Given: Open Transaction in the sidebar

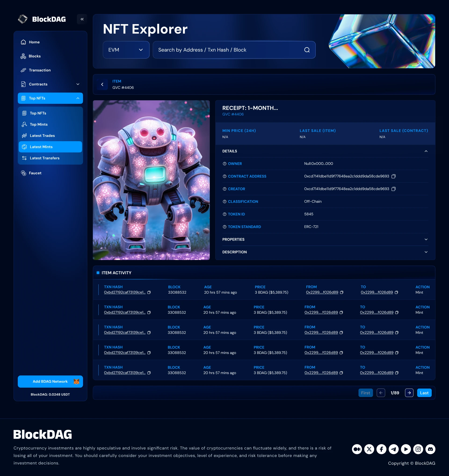Looking at the screenshot, I should click(x=50, y=70).
